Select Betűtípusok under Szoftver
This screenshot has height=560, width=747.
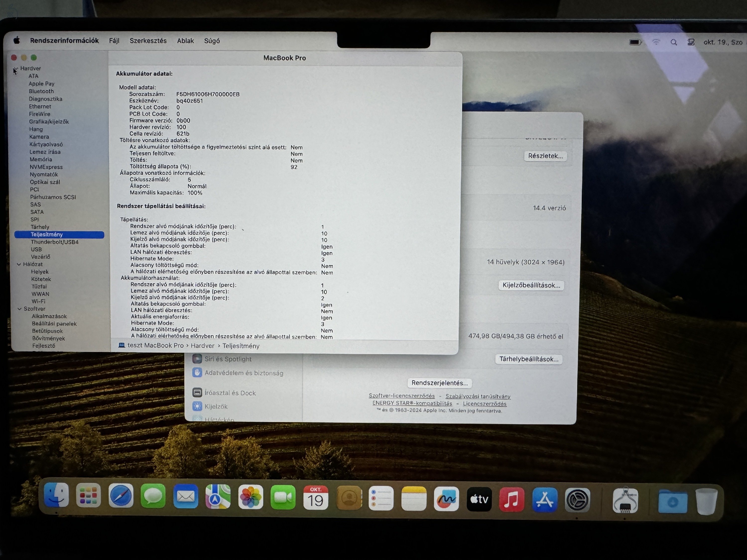[47, 331]
